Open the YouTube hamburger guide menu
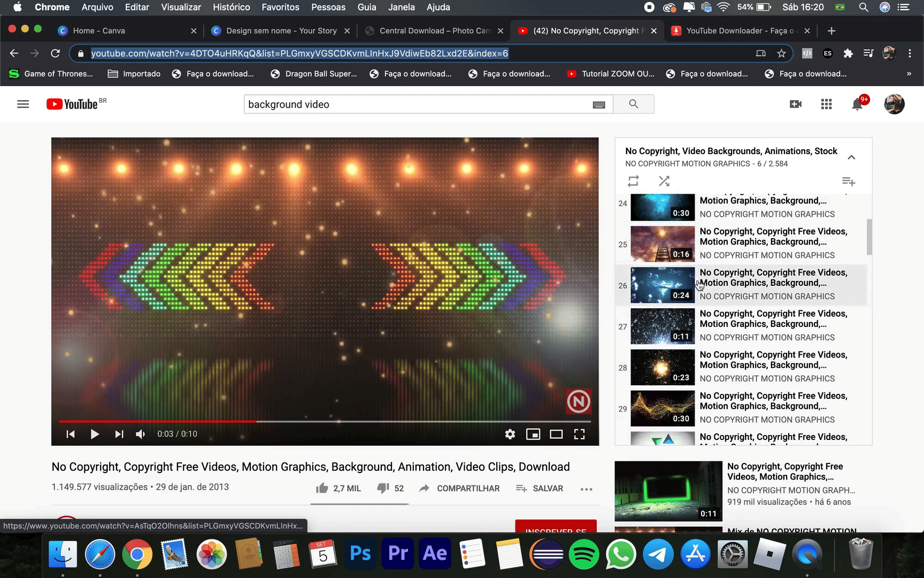 click(23, 104)
